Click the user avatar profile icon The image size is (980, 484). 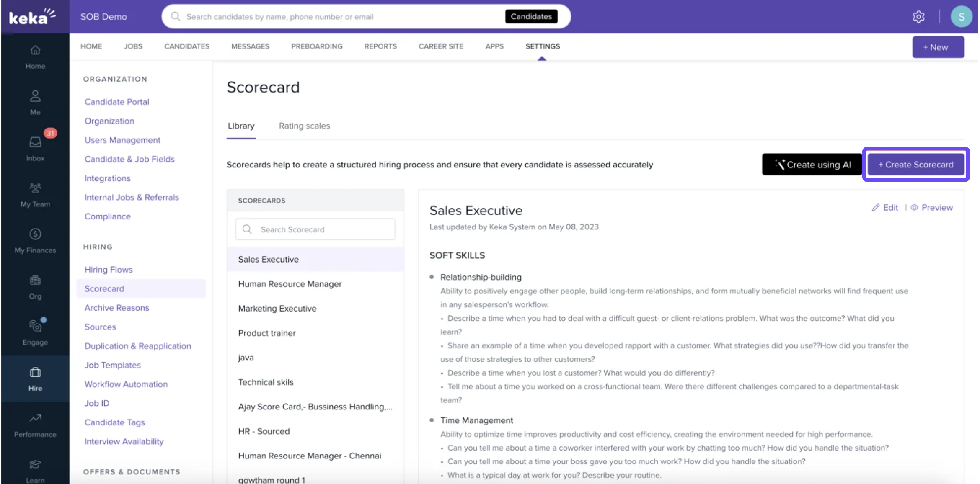click(961, 17)
